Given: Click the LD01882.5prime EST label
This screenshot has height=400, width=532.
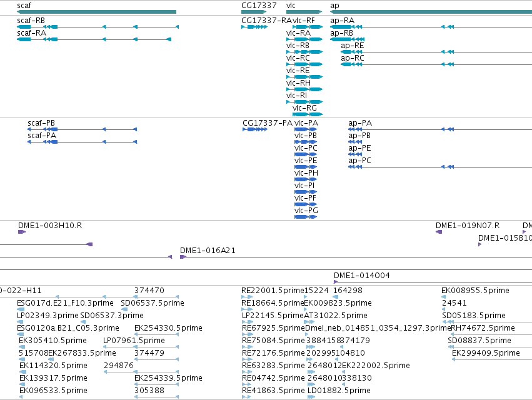Looking at the screenshot, I should (x=339, y=391).
